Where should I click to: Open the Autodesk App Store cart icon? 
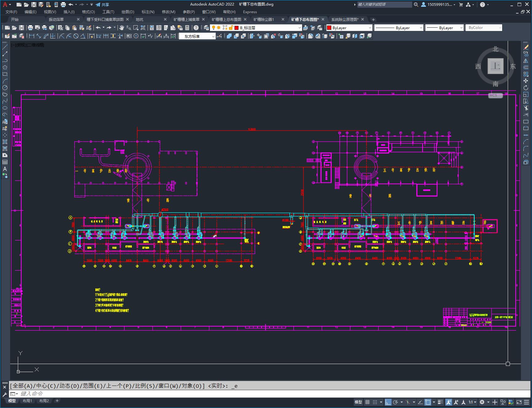[x=461, y=5]
